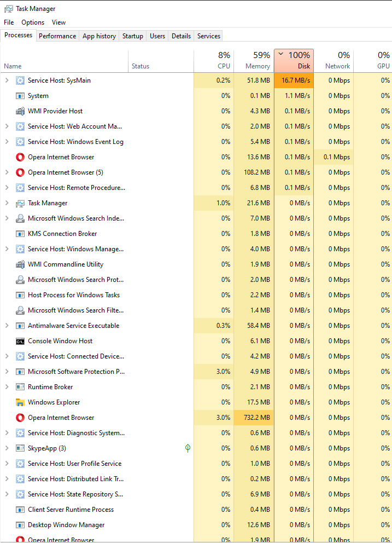The height and width of the screenshot is (543, 392).
Task: Expand the SkypeApp (3) group
Action: 7,448
